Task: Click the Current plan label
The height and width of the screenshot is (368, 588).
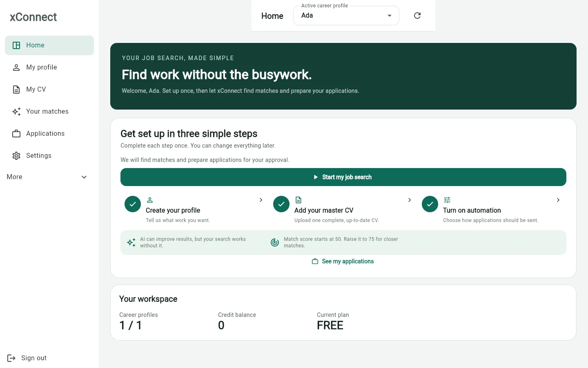Action: tap(333, 315)
